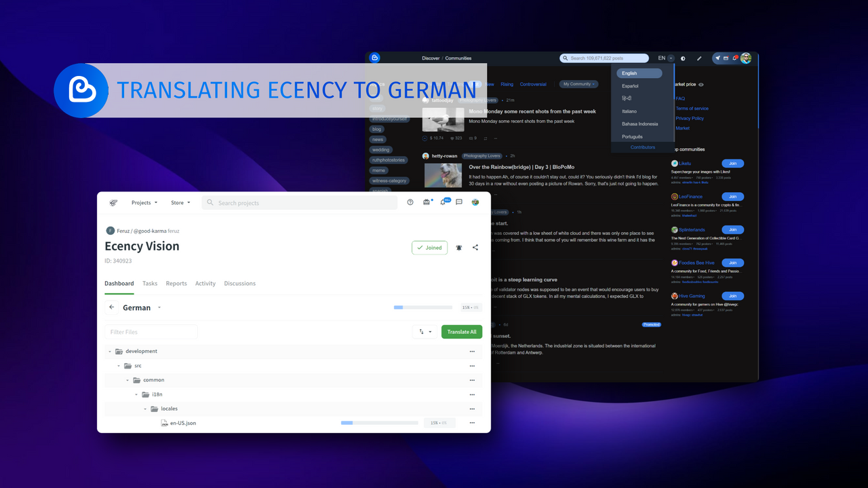
Task: Switch to the Activity tab
Action: 205,284
